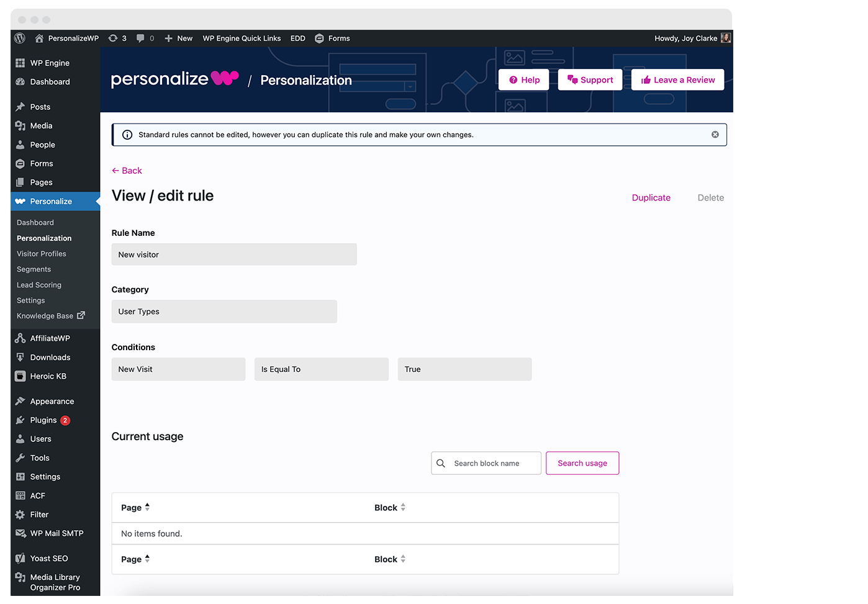Open the True value condition dropdown
868x604 pixels.
464,369
